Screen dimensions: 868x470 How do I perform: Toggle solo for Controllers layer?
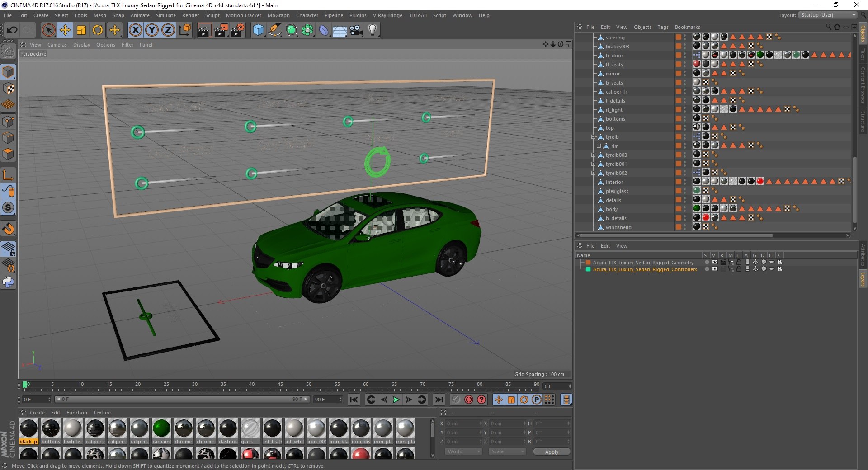click(x=707, y=269)
